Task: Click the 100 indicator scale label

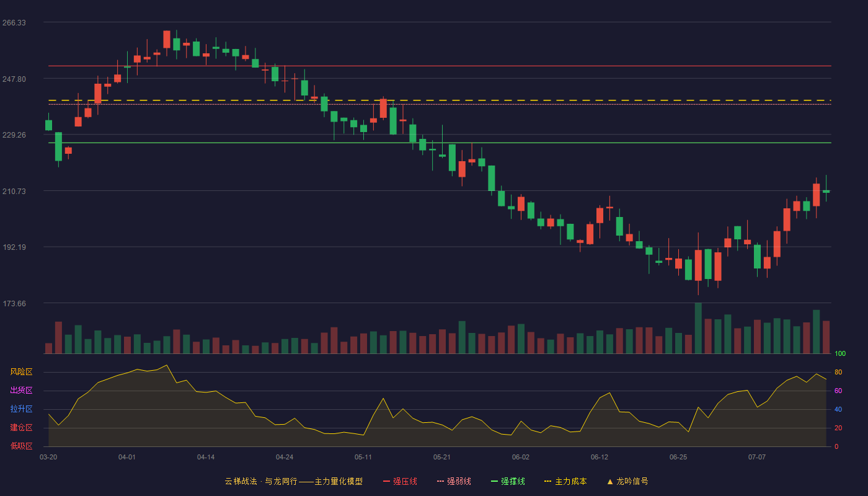Action: (840, 353)
